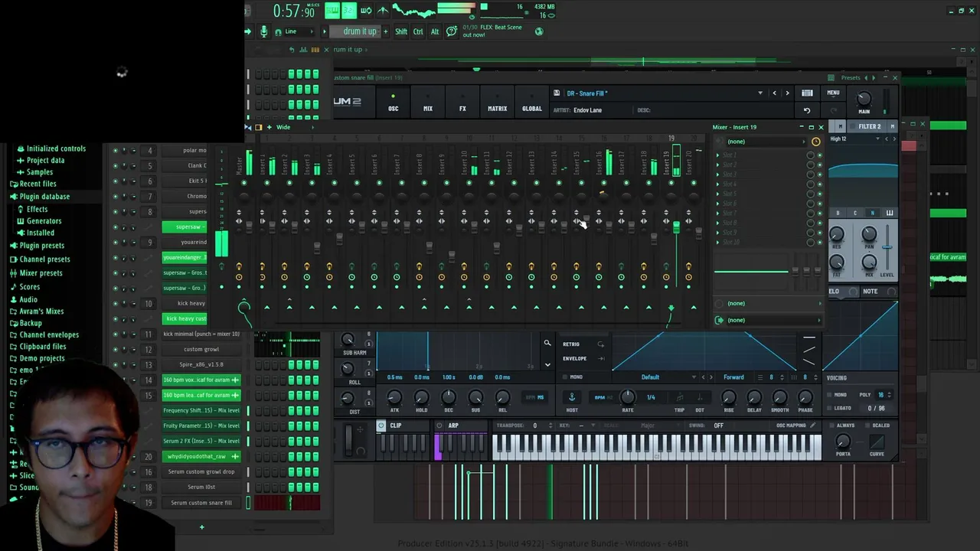
Task: Click the microphone recording icon
Action: coord(264,31)
